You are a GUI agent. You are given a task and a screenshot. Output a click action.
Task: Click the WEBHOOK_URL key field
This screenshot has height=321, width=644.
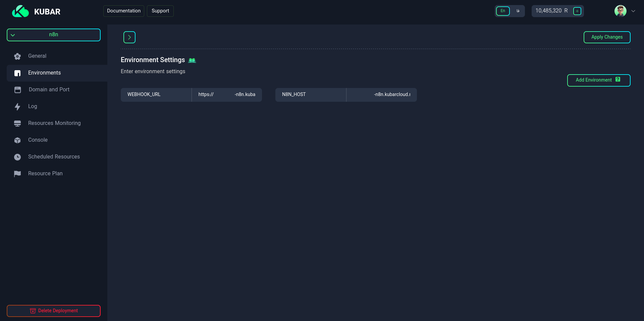point(156,95)
